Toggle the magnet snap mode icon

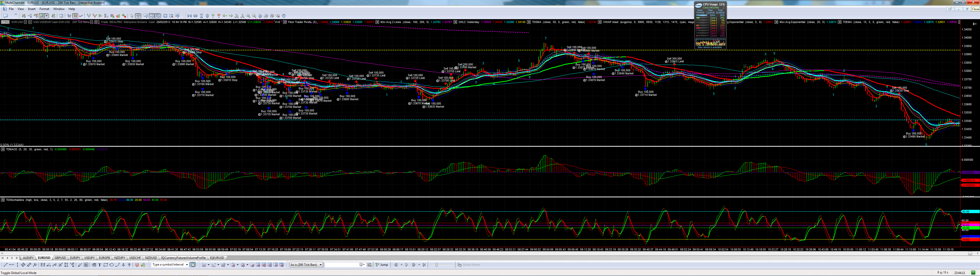point(137,264)
